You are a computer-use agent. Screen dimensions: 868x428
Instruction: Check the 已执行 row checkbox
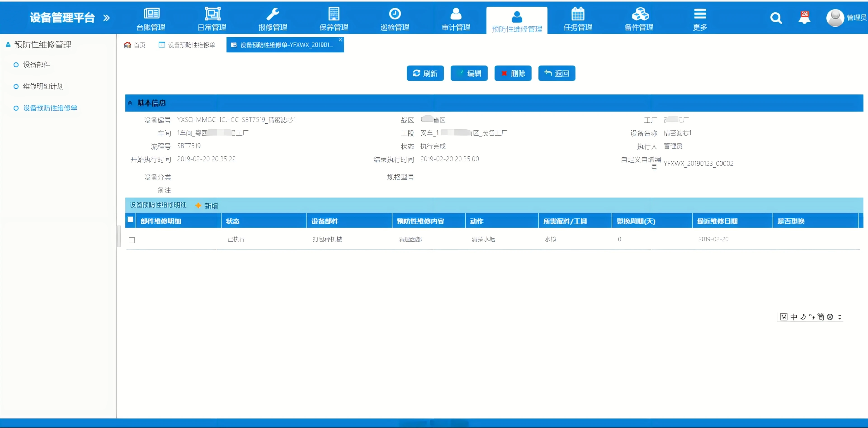click(132, 240)
